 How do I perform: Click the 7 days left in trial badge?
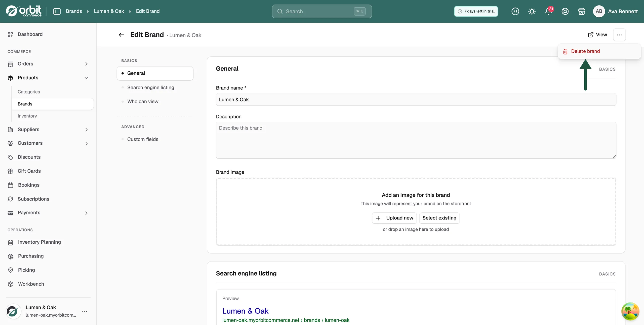tap(476, 11)
